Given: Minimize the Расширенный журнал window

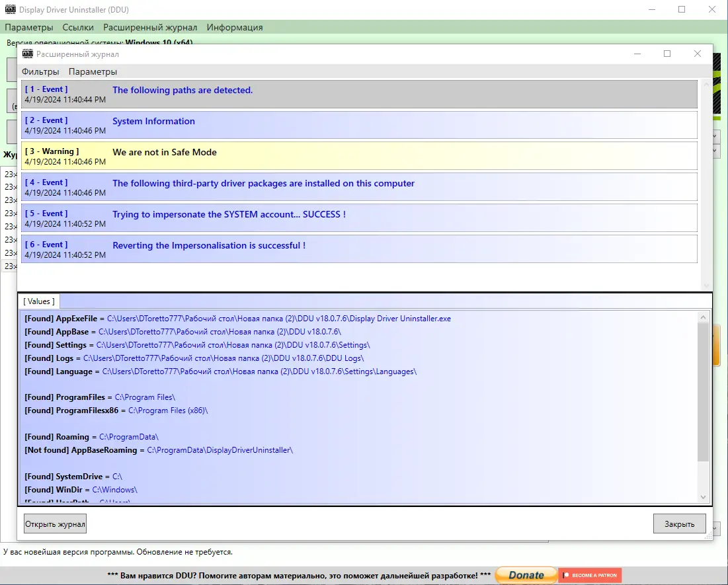Looking at the screenshot, I should coord(637,54).
